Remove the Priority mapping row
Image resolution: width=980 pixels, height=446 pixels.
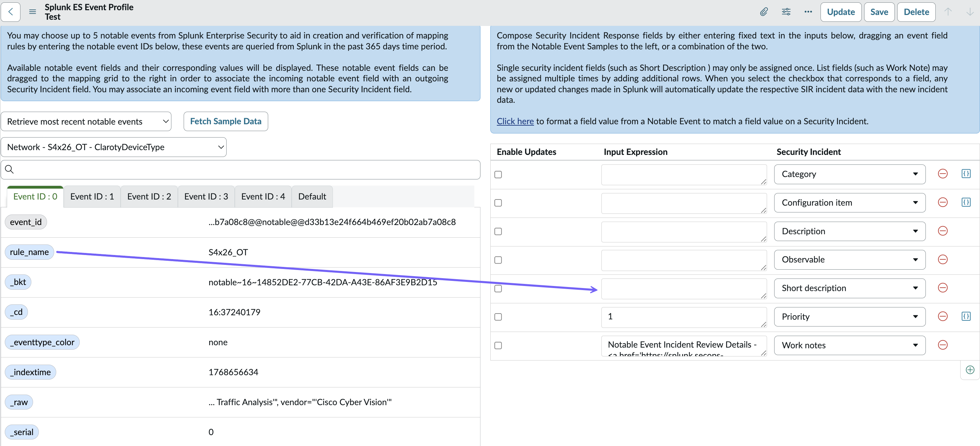click(x=943, y=316)
